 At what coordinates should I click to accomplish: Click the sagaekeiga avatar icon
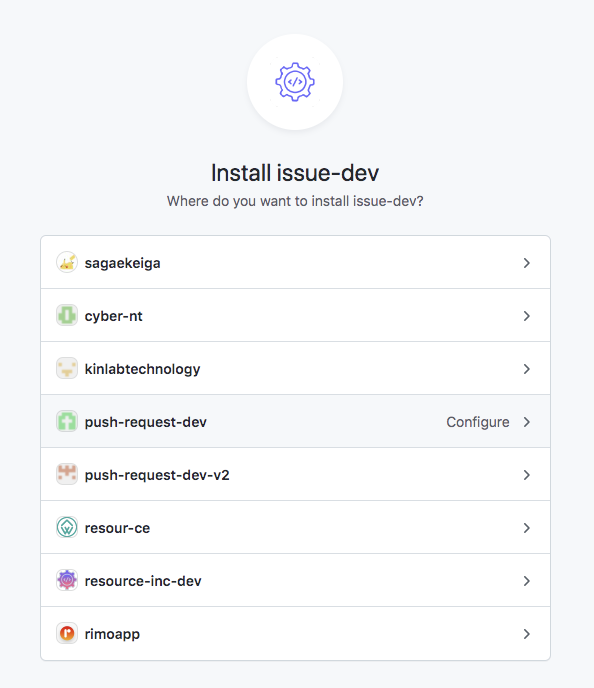coord(67,262)
